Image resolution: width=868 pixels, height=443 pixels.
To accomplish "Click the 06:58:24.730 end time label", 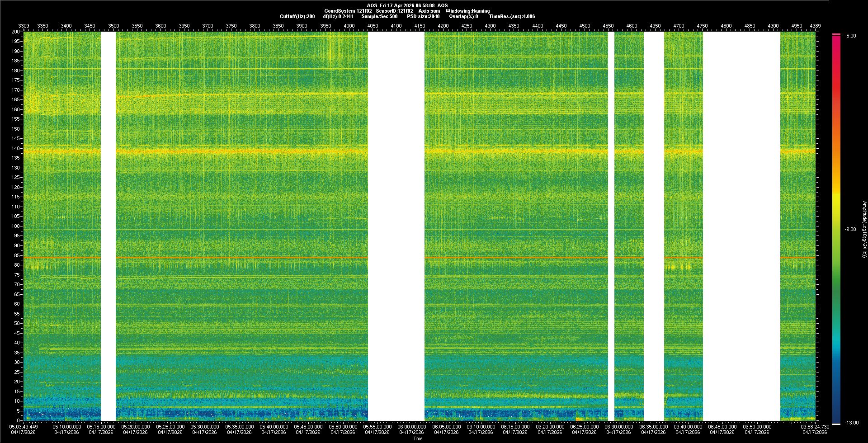I will point(815,426).
